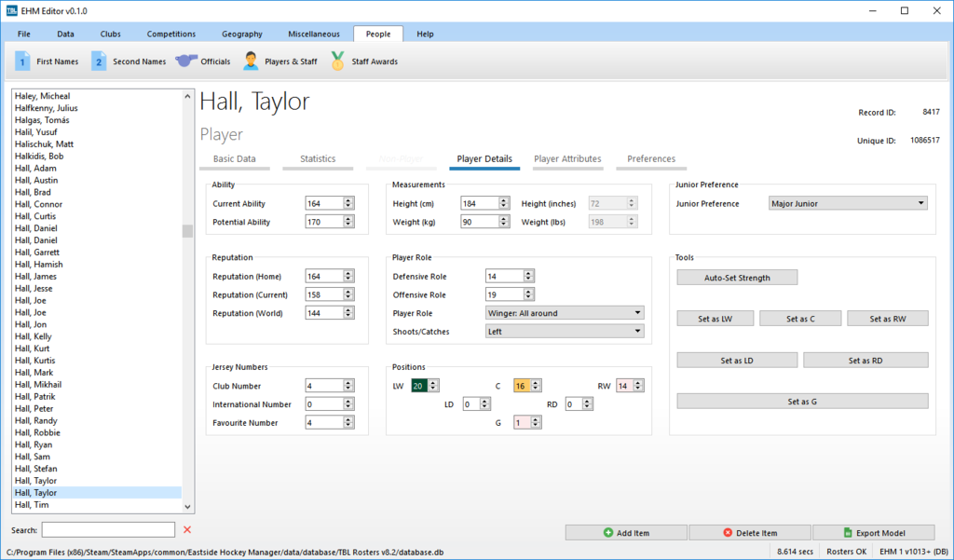
Task: Open the Miscellaneous menu
Action: tap(313, 34)
